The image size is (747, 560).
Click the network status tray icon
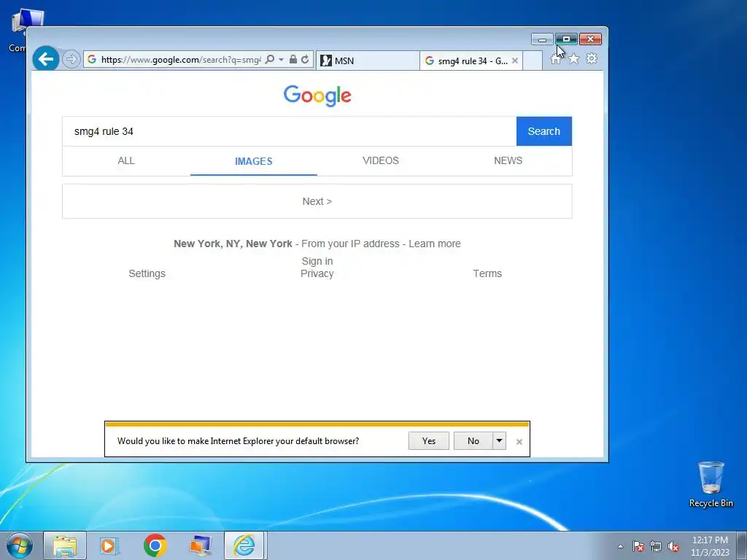pos(656,546)
